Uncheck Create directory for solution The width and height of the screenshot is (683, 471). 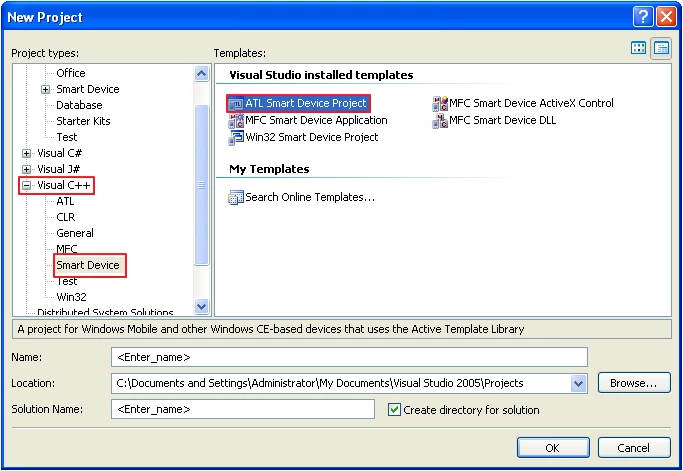(394, 410)
